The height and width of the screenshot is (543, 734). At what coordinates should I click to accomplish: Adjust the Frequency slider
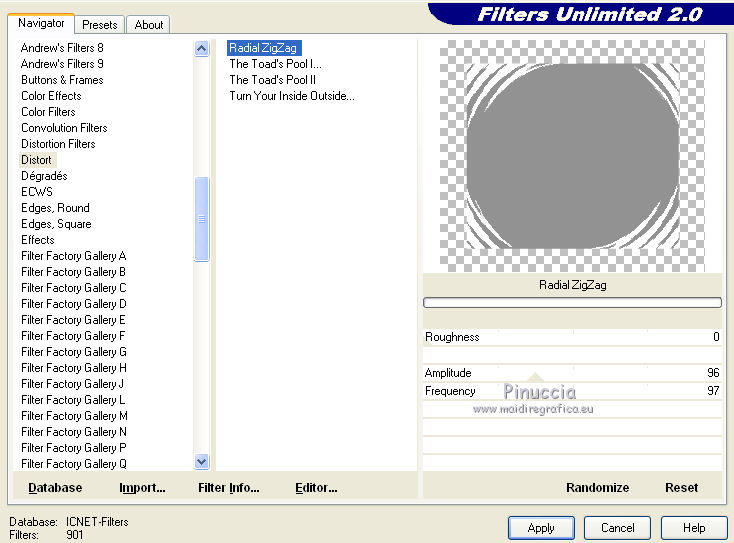coord(572,391)
